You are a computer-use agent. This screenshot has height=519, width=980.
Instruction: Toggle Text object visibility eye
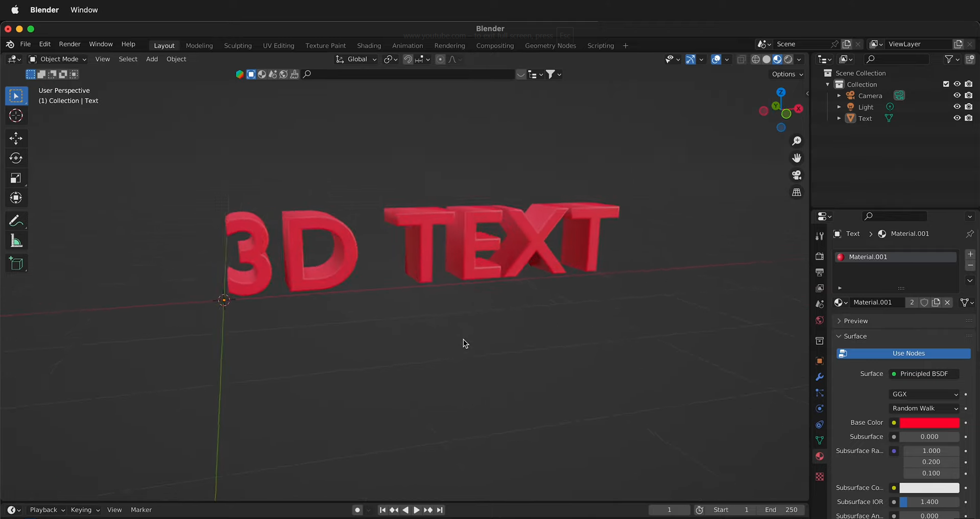(957, 118)
